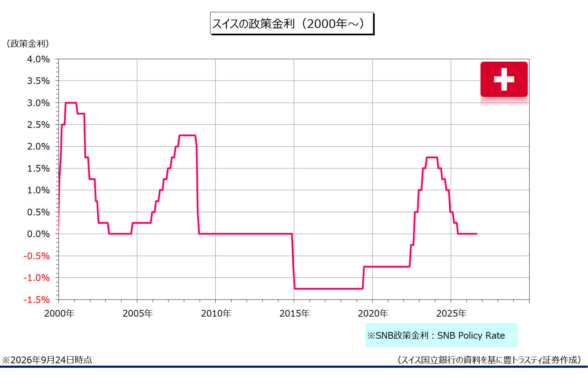
Task: Click the red -0.5% axis label
Action: pos(37,256)
